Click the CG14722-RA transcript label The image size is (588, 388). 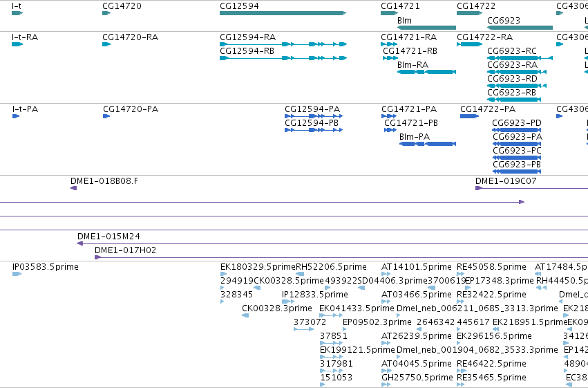click(x=485, y=37)
